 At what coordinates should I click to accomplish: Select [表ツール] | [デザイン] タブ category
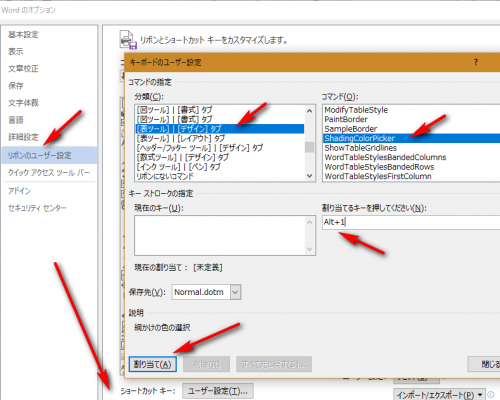[220, 129]
